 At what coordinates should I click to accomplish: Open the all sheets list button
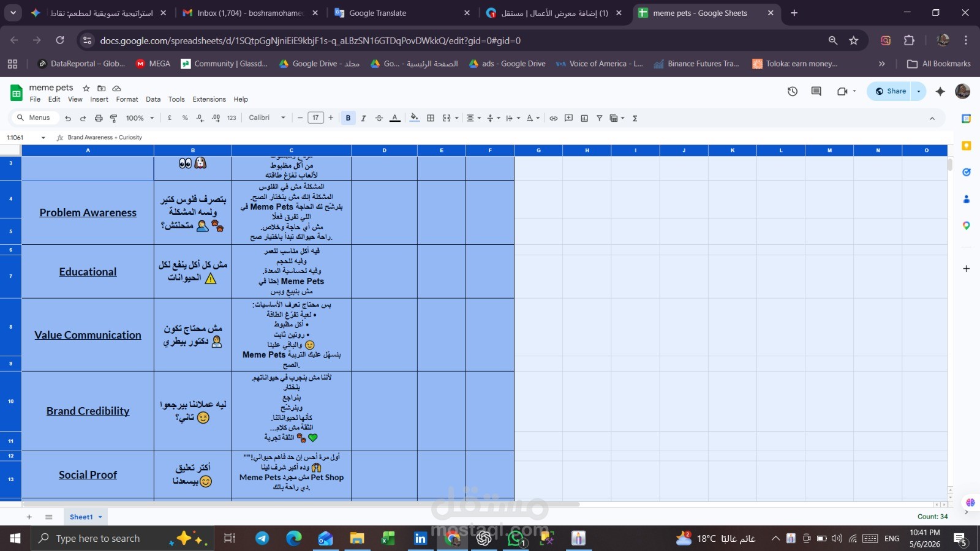pos(49,517)
